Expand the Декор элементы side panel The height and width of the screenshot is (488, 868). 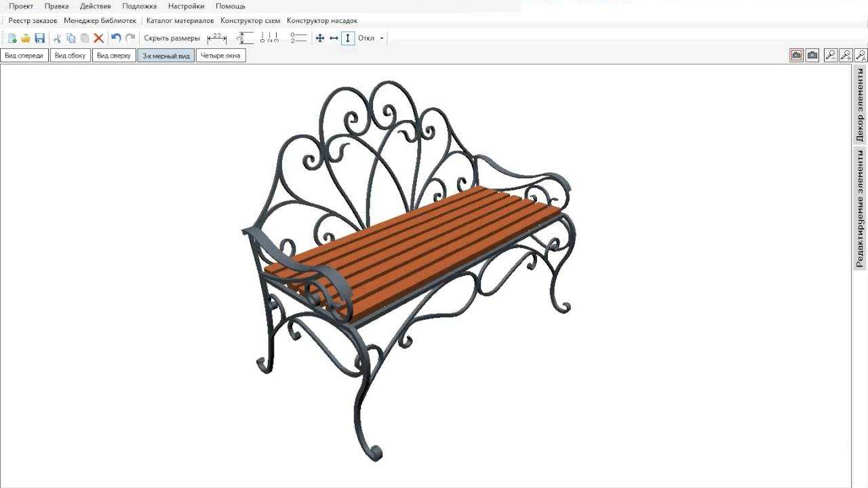pos(860,105)
